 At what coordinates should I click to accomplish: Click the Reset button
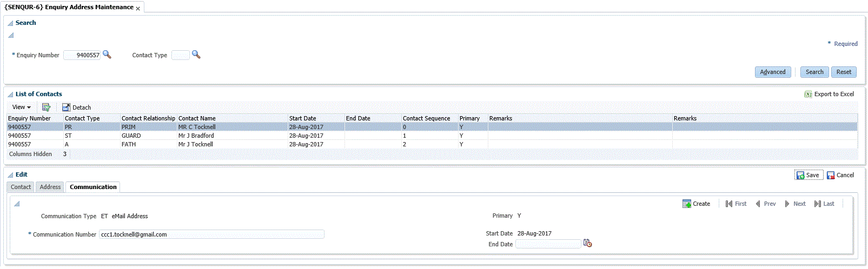pos(844,72)
